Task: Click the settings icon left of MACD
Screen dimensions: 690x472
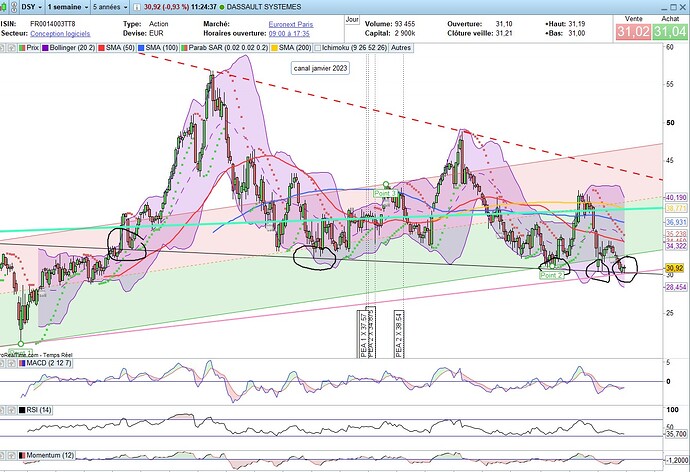Action: click(11, 363)
